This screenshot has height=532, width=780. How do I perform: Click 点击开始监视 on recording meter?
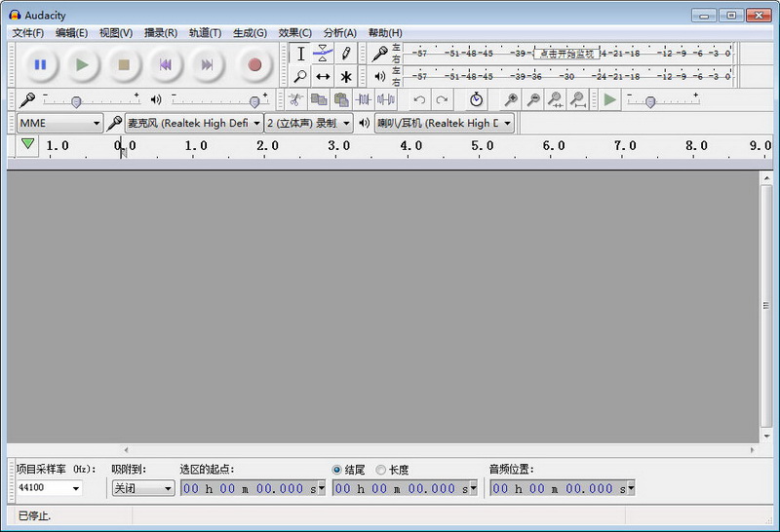point(566,54)
